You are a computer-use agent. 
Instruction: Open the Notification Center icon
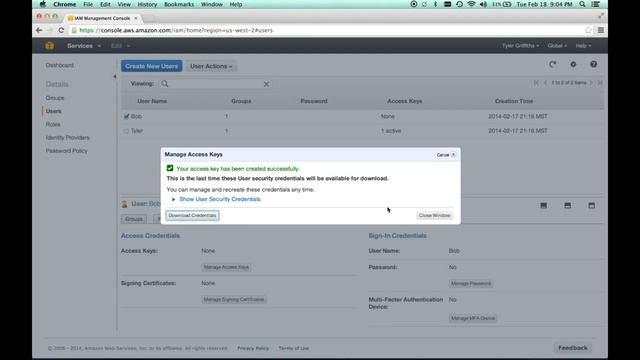596,4
